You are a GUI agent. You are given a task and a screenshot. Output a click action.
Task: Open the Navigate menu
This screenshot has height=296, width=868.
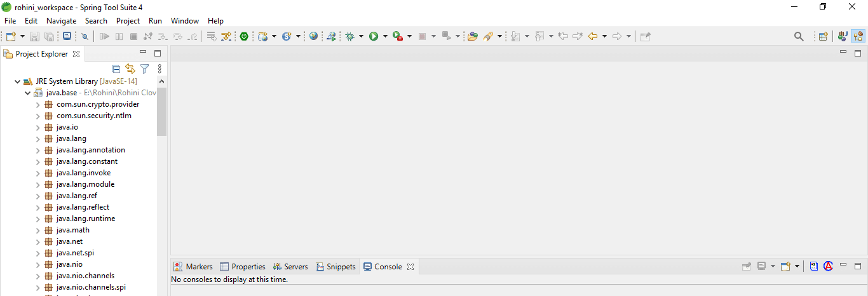[62, 21]
